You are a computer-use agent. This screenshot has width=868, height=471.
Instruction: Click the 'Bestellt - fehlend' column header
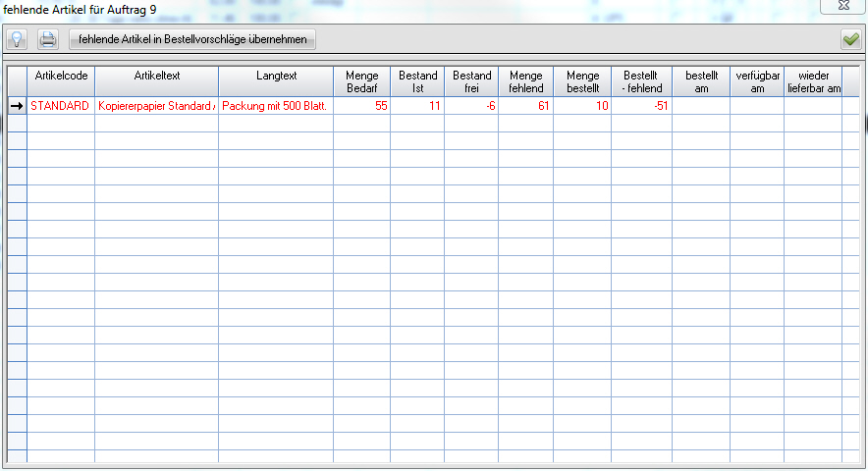641,81
